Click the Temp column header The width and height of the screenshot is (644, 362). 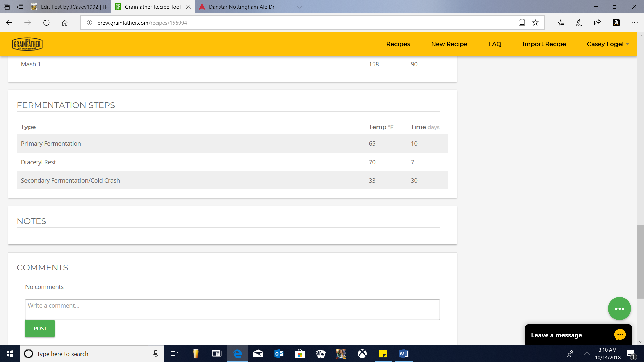[x=381, y=127]
